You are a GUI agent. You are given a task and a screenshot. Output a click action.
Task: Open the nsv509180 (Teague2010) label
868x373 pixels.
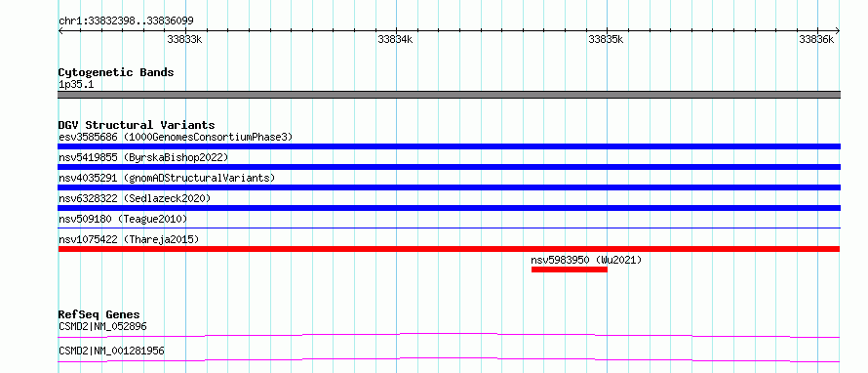click(x=123, y=219)
